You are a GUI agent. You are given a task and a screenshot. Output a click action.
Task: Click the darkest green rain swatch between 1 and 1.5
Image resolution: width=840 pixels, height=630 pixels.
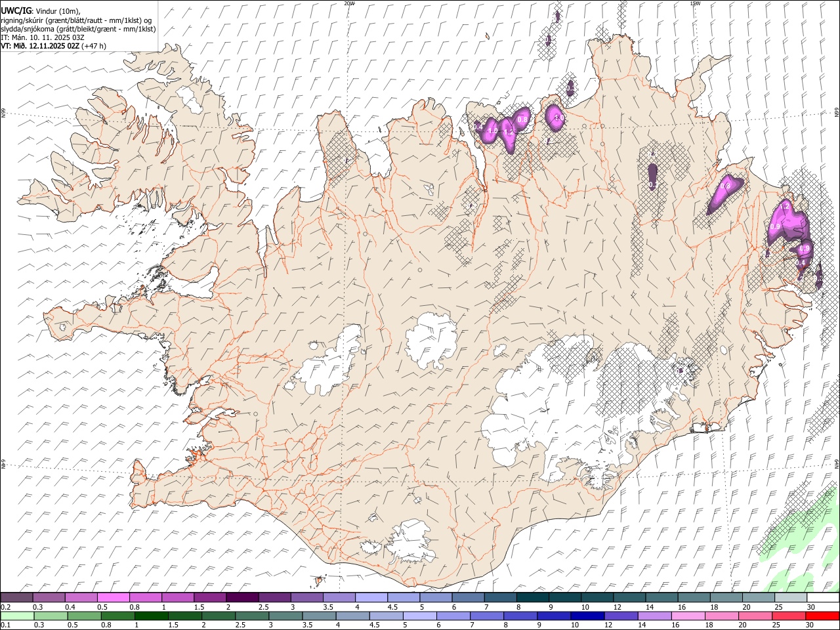click(152, 616)
